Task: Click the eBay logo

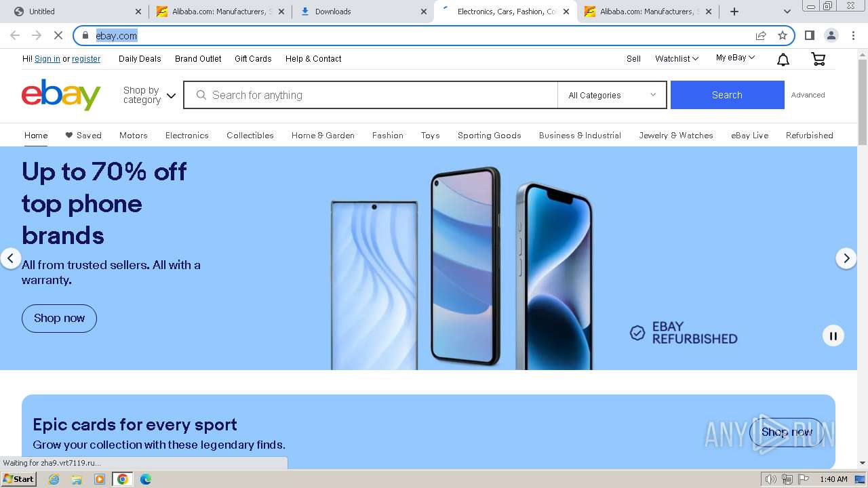Action: (61, 95)
